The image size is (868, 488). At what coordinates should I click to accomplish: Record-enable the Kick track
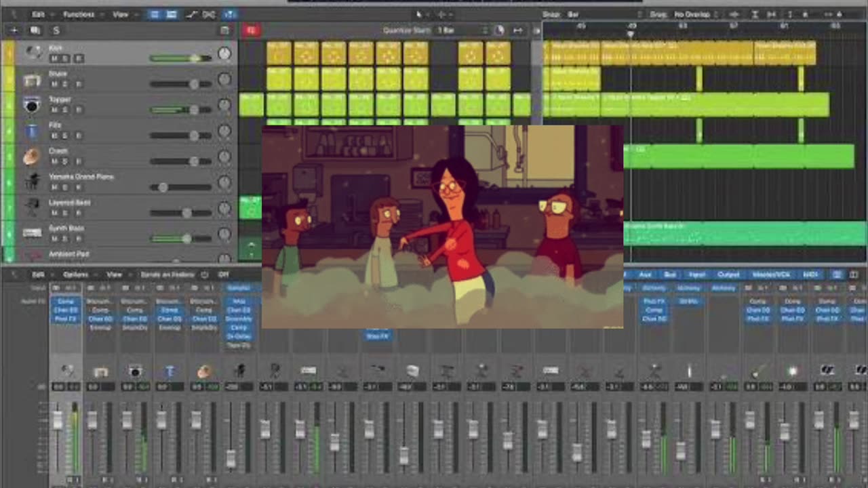point(79,58)
